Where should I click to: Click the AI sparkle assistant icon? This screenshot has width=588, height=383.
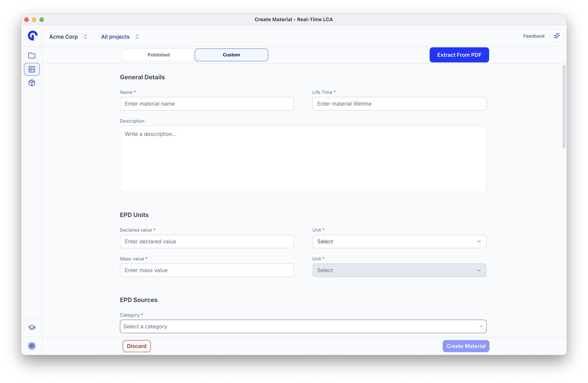pos(557,36)
